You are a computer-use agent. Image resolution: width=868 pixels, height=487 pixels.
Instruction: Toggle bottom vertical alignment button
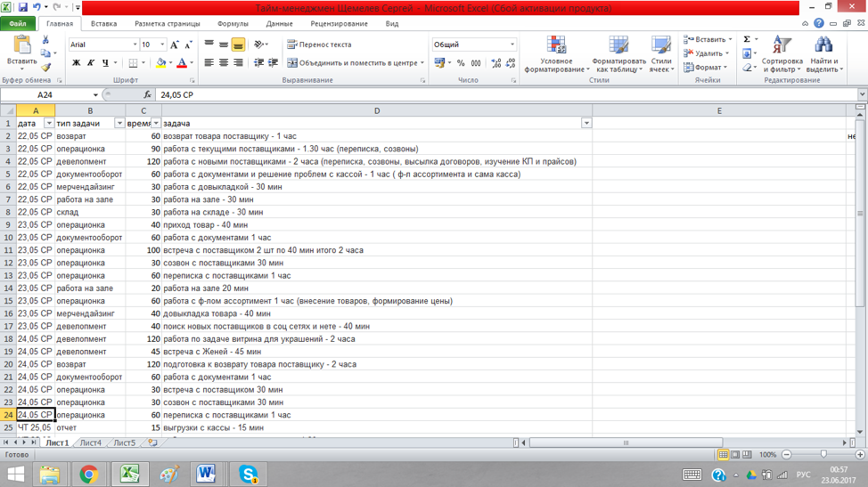(x=238, y=45)
